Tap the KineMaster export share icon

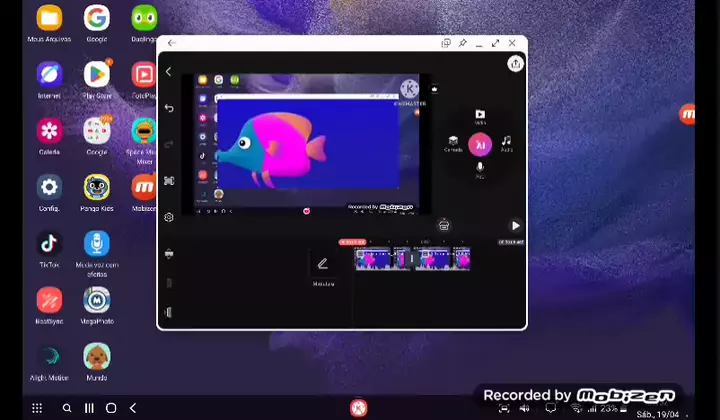point(515,64)
